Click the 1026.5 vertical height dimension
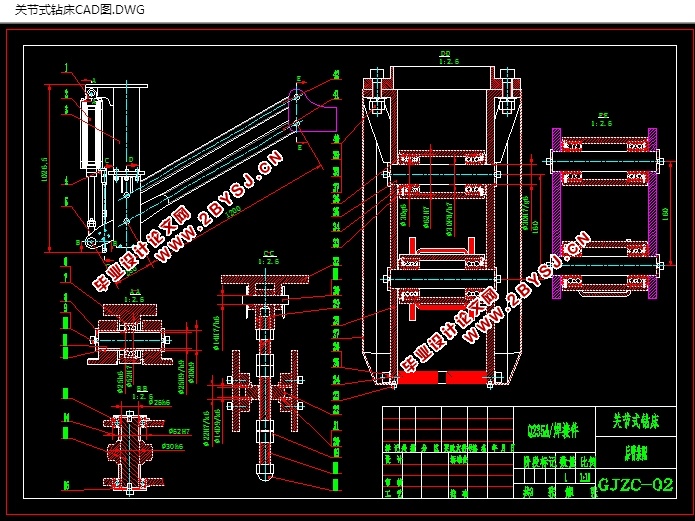Image resolution: width=695 pixels, height=521 pixels. tap(45, 160)
